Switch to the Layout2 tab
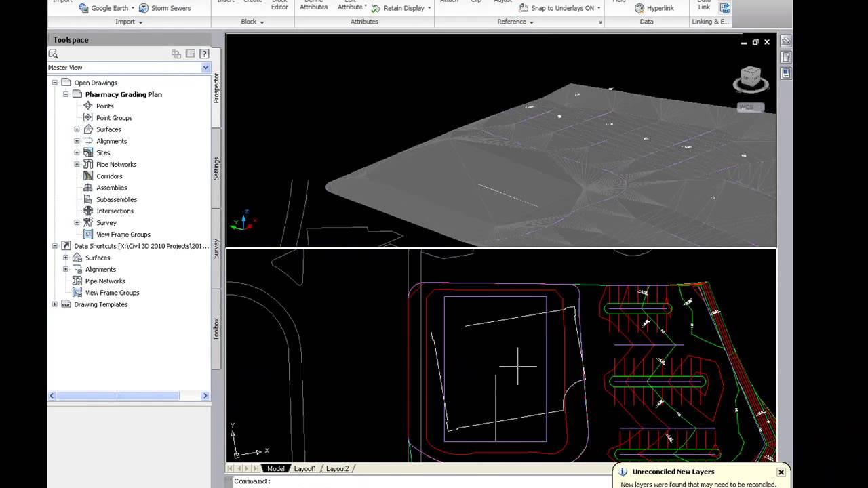Viewport: 868px width, 488px height. tap(337, 469)
